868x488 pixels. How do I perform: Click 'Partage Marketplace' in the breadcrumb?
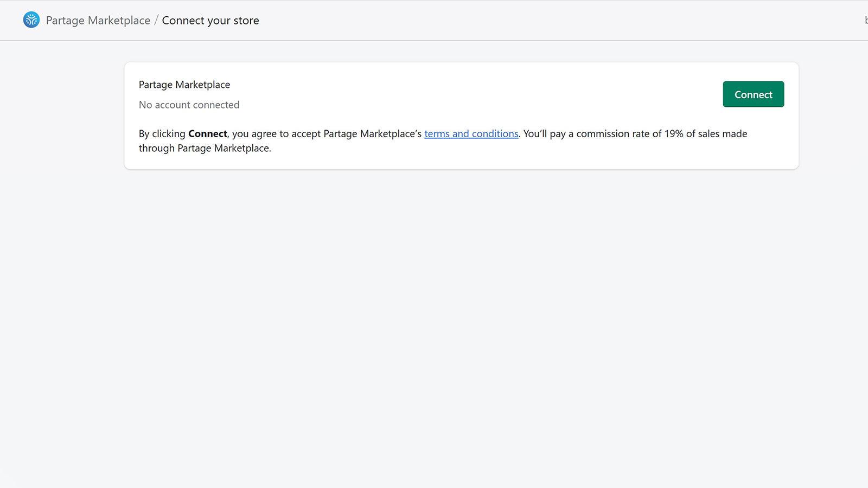coord(98,20)
